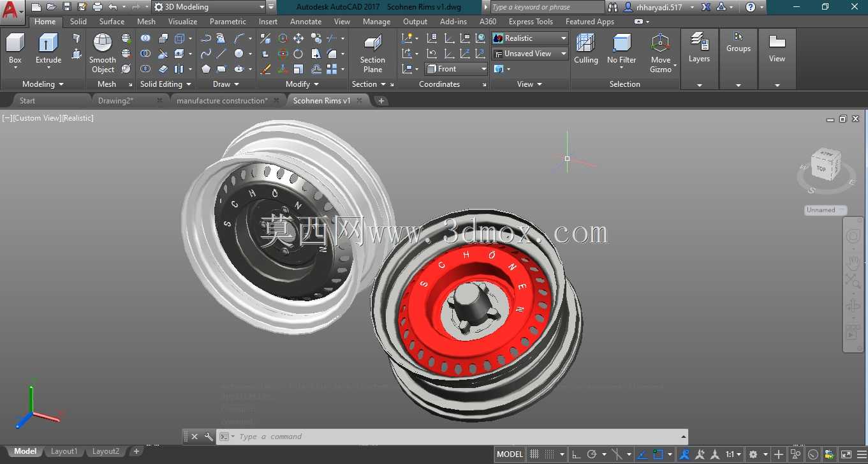Select the Box modeling tool
Viewport: 868px width, 464px height.
pyautogui.click(x=15, y=50)
